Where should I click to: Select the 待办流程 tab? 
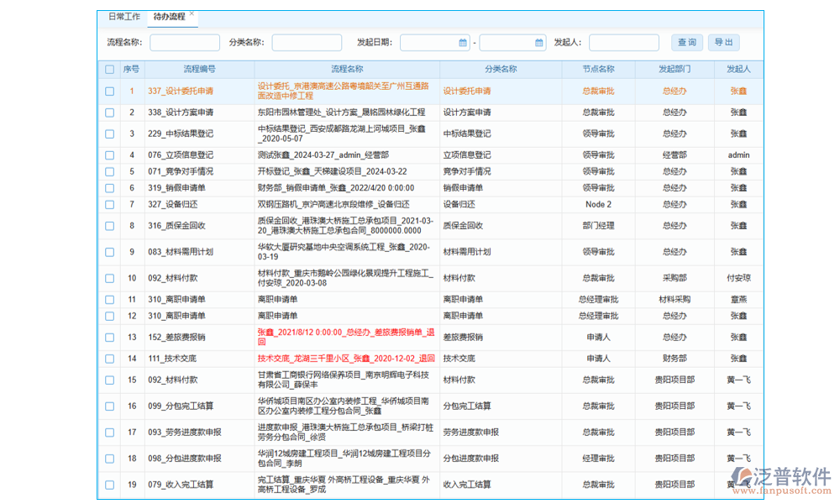pyautogui.click(x=169, y=17)
